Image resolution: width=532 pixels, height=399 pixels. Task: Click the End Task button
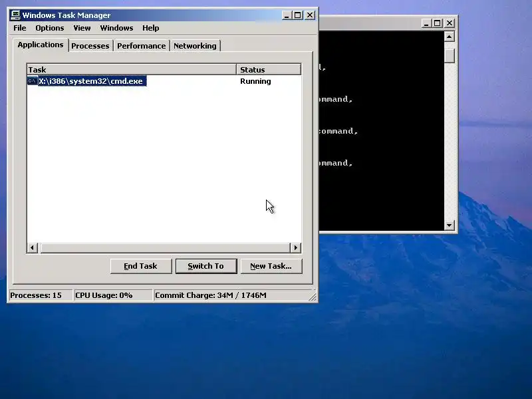[141, 266]
